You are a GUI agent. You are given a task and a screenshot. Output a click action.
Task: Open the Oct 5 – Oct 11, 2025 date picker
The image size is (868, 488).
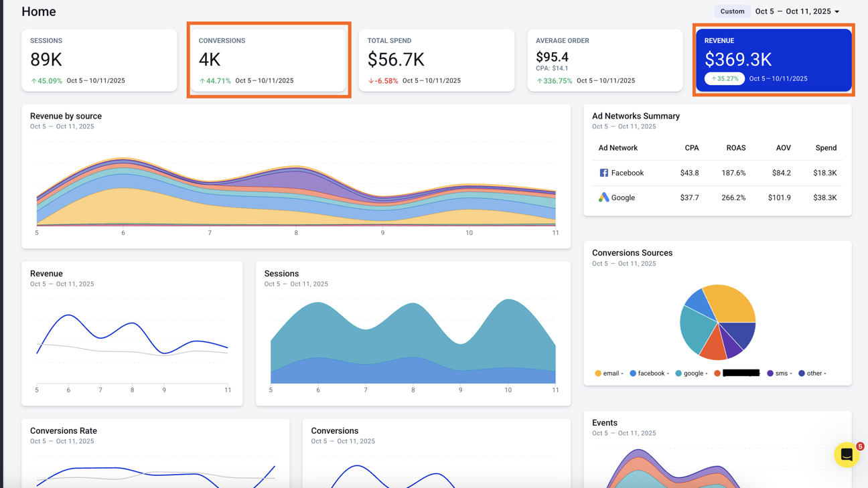tap(793, 11)
